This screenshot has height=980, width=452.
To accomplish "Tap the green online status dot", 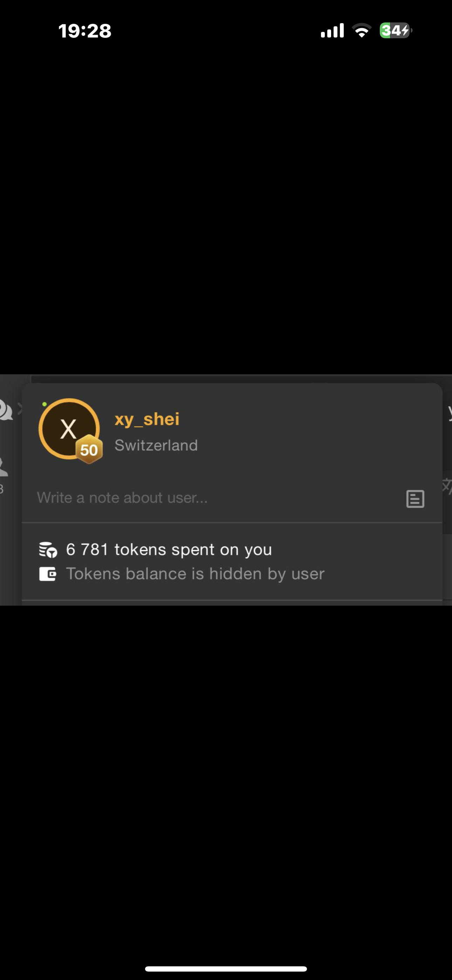I will [44, 404].
